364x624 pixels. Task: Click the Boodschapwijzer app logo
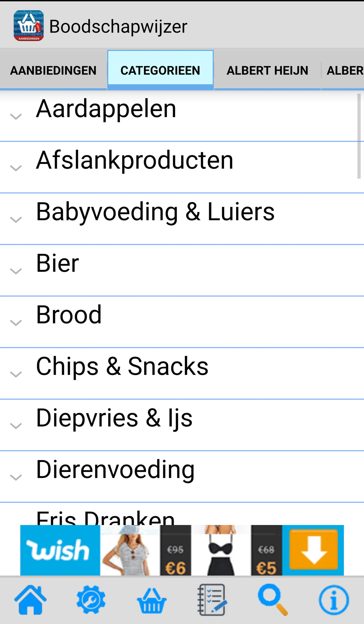pos(29,25)
